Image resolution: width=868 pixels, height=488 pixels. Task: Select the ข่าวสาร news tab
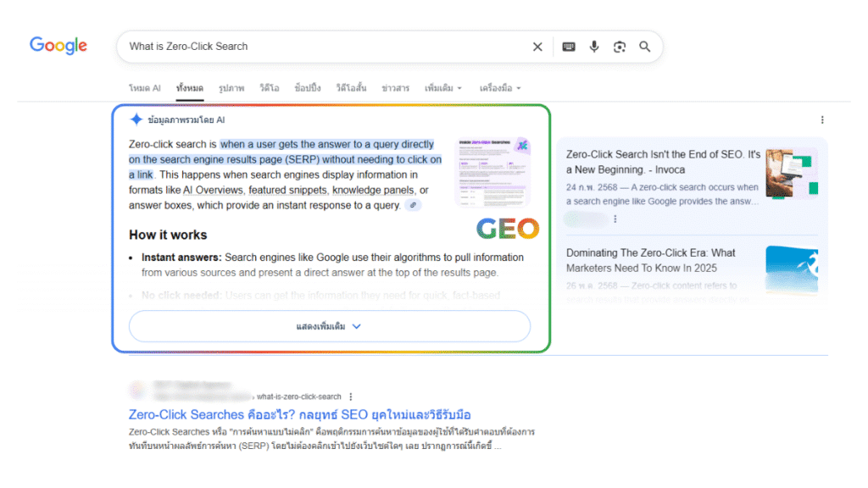point(395,88)
